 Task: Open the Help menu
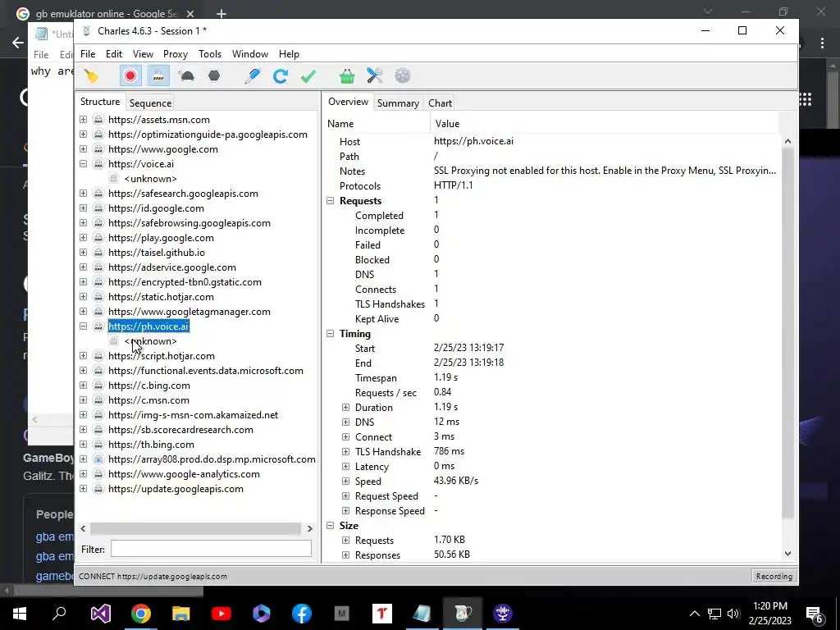tap(289, 54)
